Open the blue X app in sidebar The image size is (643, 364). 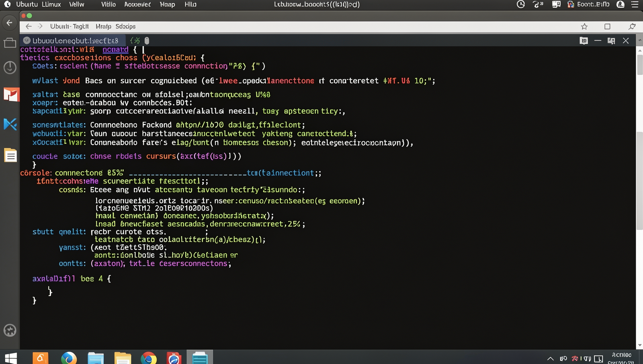10,124
